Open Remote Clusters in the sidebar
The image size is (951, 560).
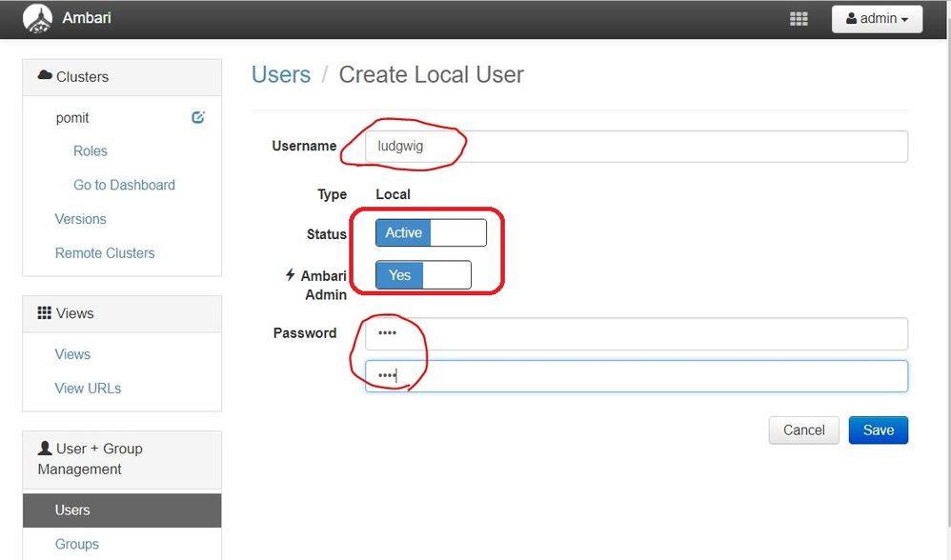tap(105, 252)
